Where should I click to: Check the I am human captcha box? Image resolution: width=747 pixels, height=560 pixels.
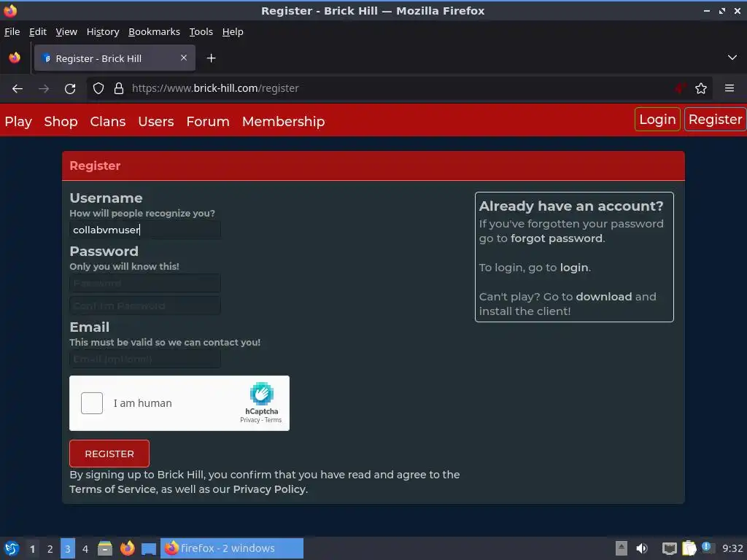92,403
